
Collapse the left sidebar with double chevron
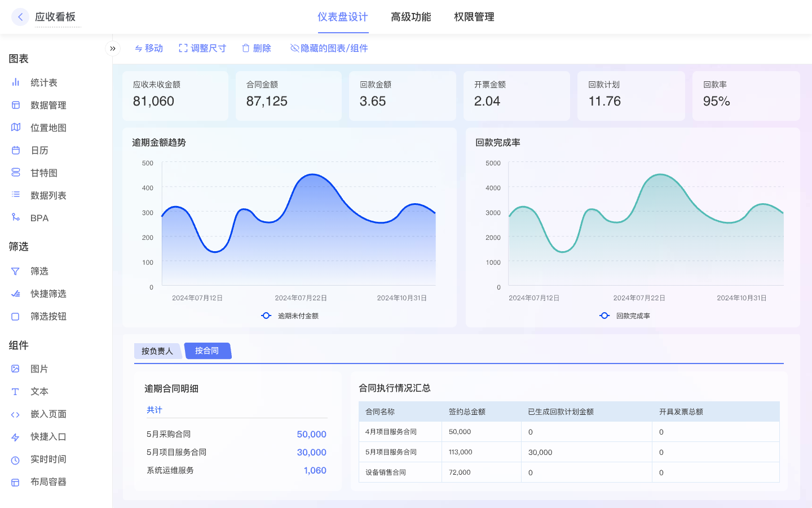click(x=113, y=49)
